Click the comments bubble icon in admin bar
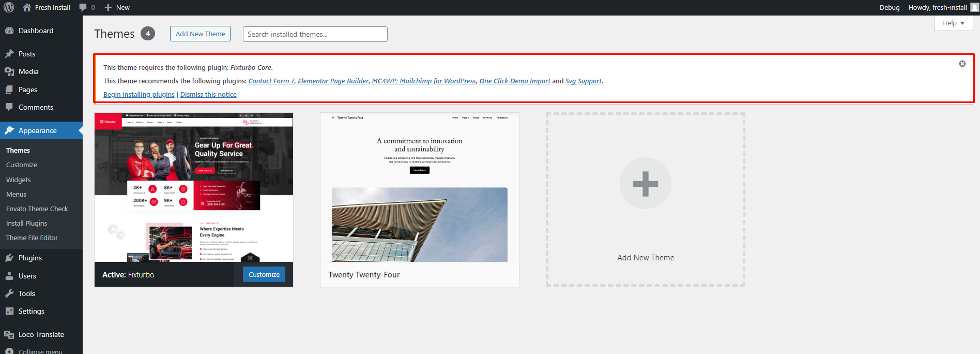 (x=83, y=7)
